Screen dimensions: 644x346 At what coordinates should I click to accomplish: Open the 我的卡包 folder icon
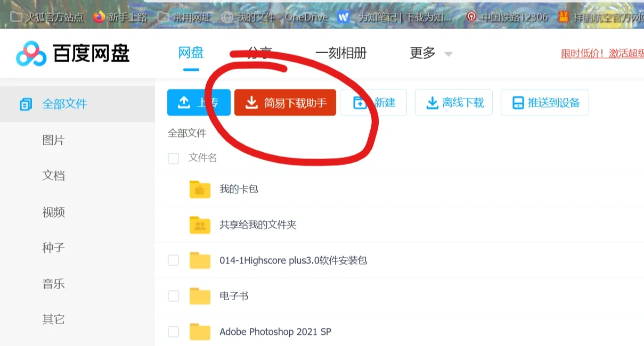pos(200,190)
